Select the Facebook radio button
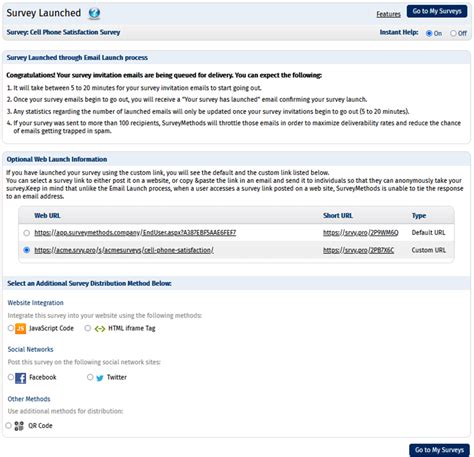The height and width of the screenshot is (457, 474). [x=11, y=377]
